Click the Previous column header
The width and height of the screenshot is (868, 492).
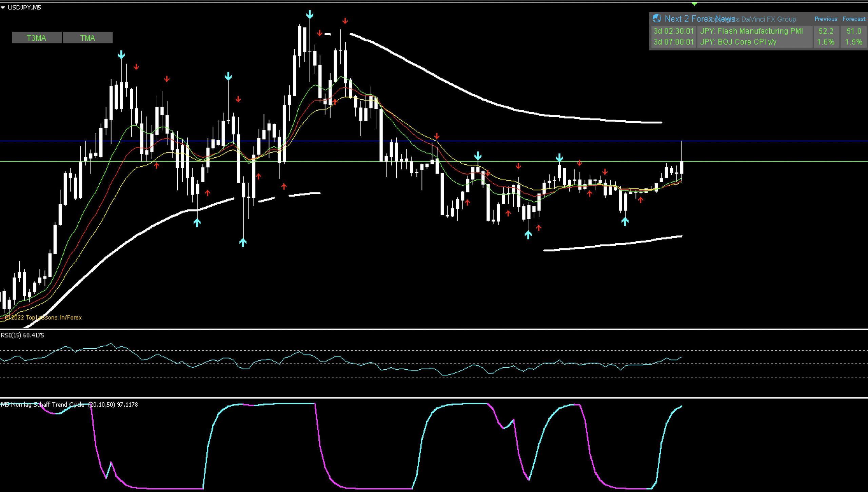click(x=826, y=19)
